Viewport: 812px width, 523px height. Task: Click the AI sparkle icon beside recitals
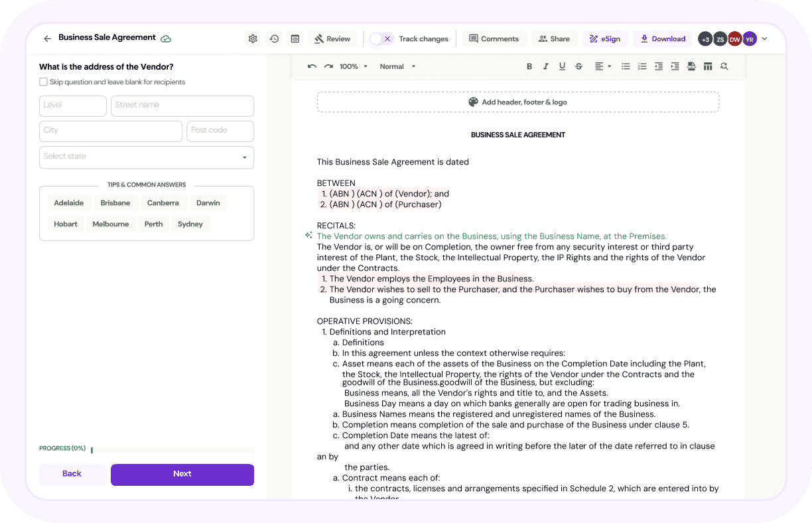(308, 236)
